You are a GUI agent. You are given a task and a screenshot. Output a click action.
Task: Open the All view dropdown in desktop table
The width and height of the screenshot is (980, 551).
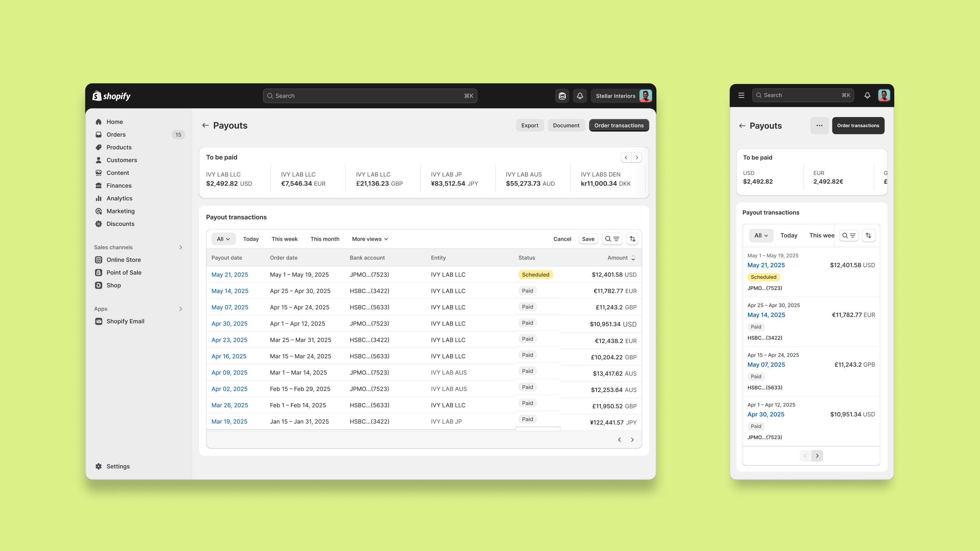click(x=223, y=239)
